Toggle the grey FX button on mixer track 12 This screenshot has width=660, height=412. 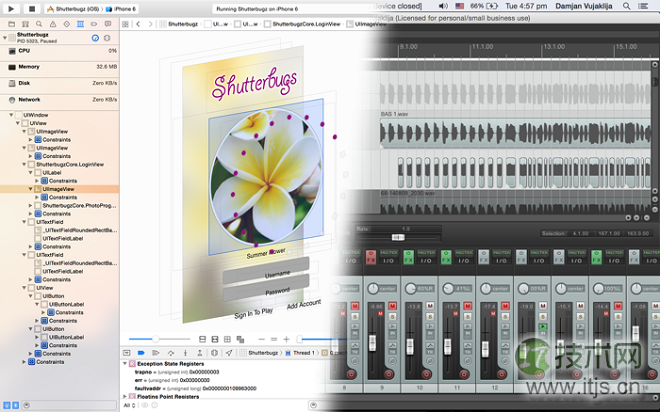(x=484, y=257)
